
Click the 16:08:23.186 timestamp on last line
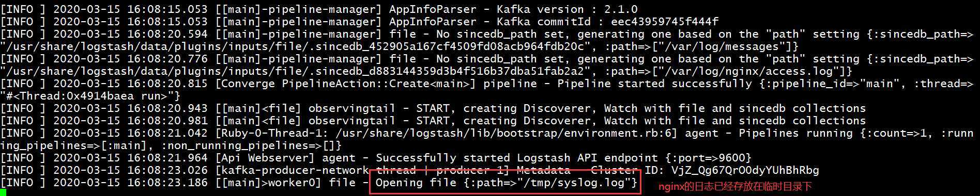coord(167,183)
